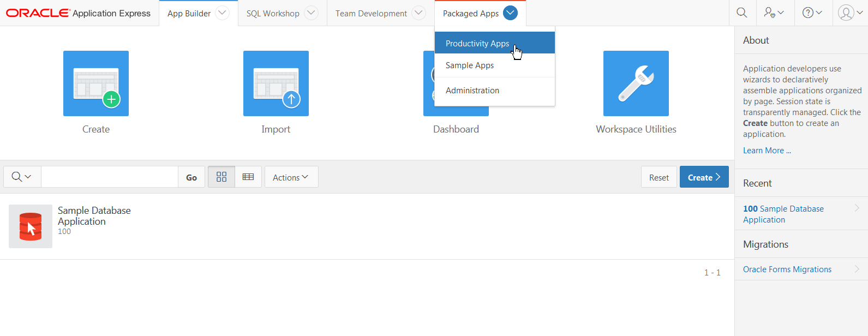868x336 pixels.
Task: Expand the App Builder dropdown arrow
Action: (223, 13)
